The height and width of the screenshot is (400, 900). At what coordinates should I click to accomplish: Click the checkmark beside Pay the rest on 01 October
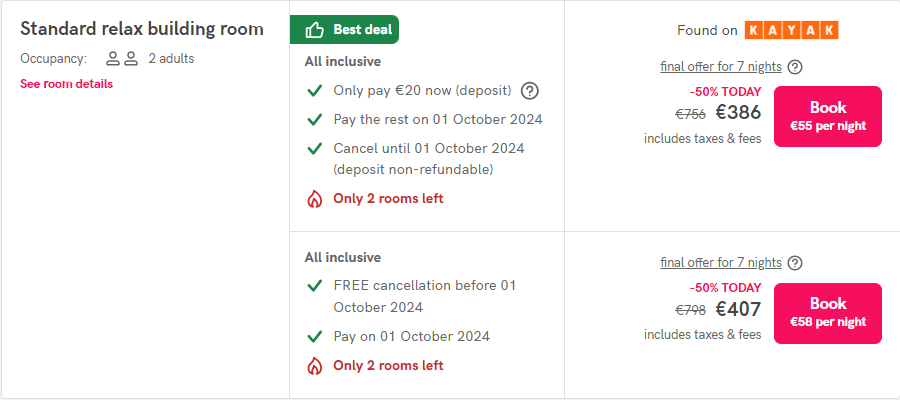click(315, 119)
